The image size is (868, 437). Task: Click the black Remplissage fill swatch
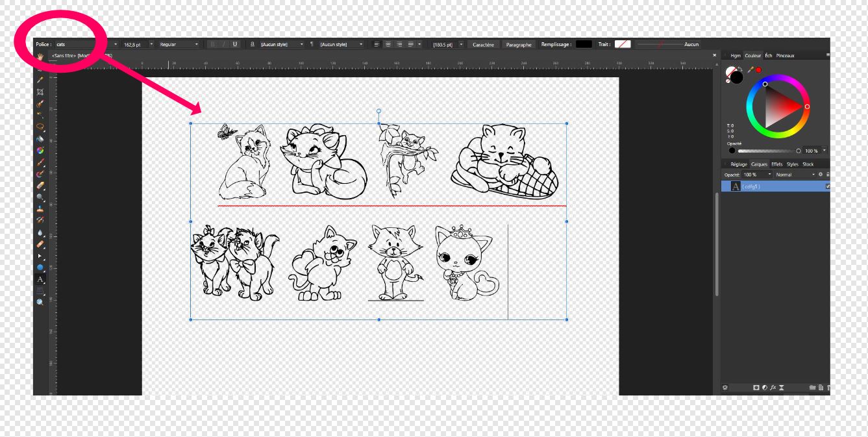pyautogui.click(x=584, y=44)
